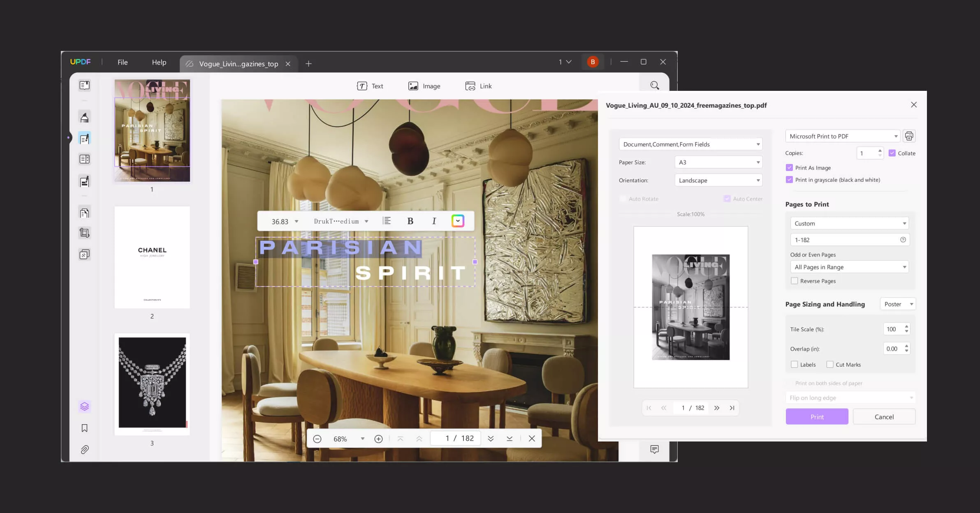Click the Print button to confirm

(x=817, y=416)
